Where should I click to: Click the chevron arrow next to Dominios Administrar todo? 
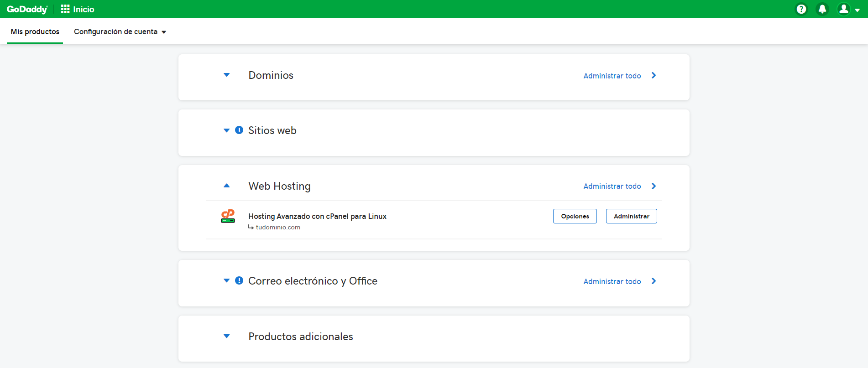point(654,75)
